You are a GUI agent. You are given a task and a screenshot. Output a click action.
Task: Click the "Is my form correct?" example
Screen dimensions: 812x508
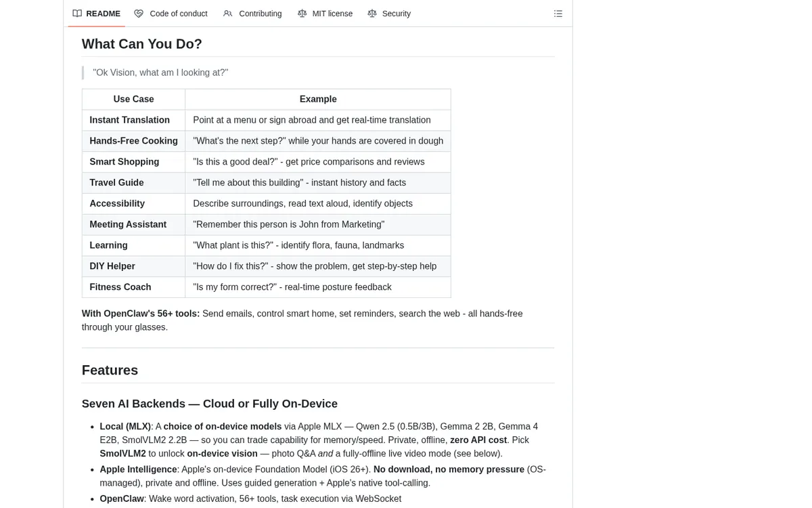(x=318, y=287)
